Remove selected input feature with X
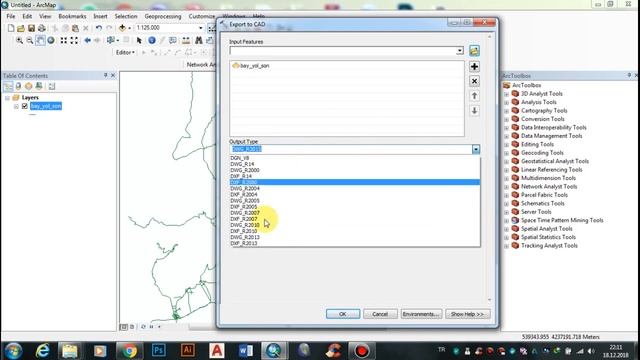The height and width of the screenshot is (360, 640). point(474,81)
